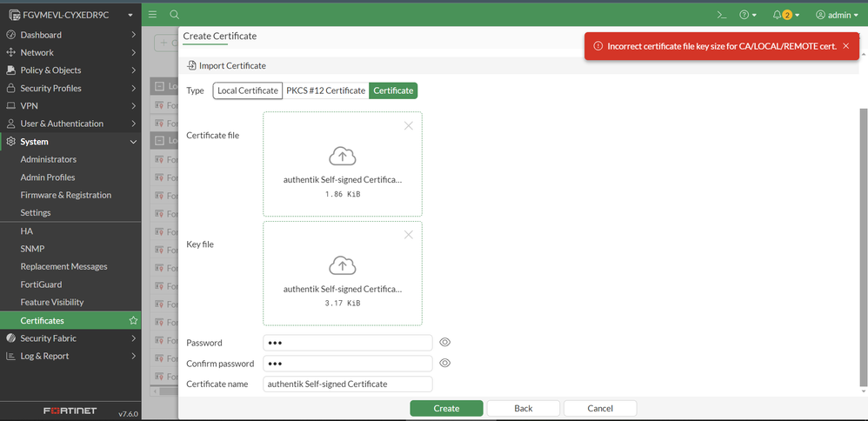This screenshot has width=868, height=421.
Task: Click the User & Authentication person icon
Action: 10,124
